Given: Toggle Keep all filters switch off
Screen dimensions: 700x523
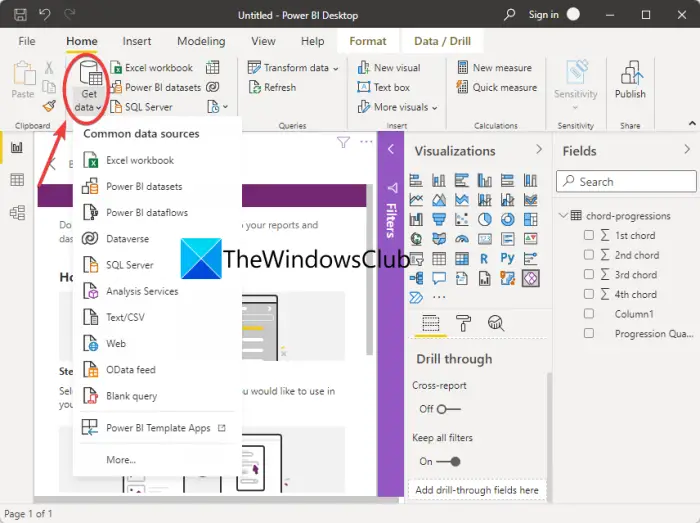Looking at the screenshot, I should (448, 461).
